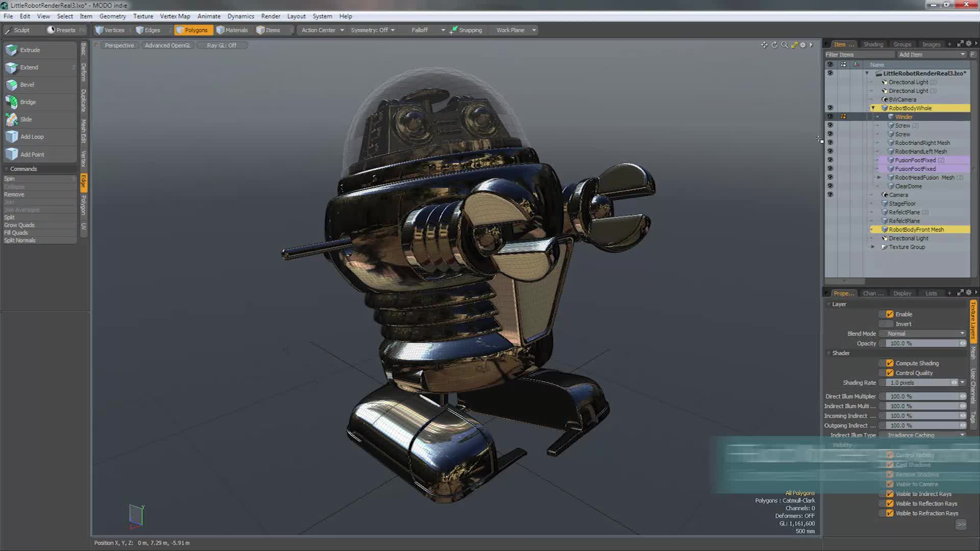Click the viewport rotate icon
This screenshot has width=980, height=551.
(774, 45)
